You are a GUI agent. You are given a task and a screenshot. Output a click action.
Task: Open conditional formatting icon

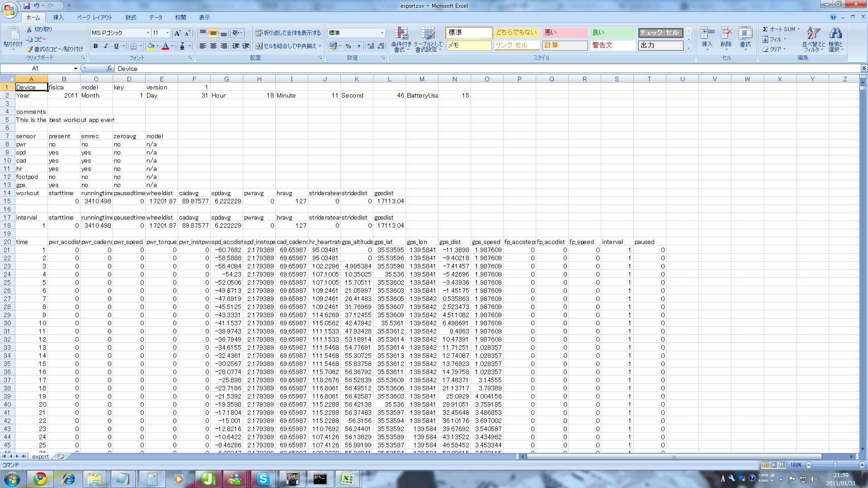[x=401, y=34]
